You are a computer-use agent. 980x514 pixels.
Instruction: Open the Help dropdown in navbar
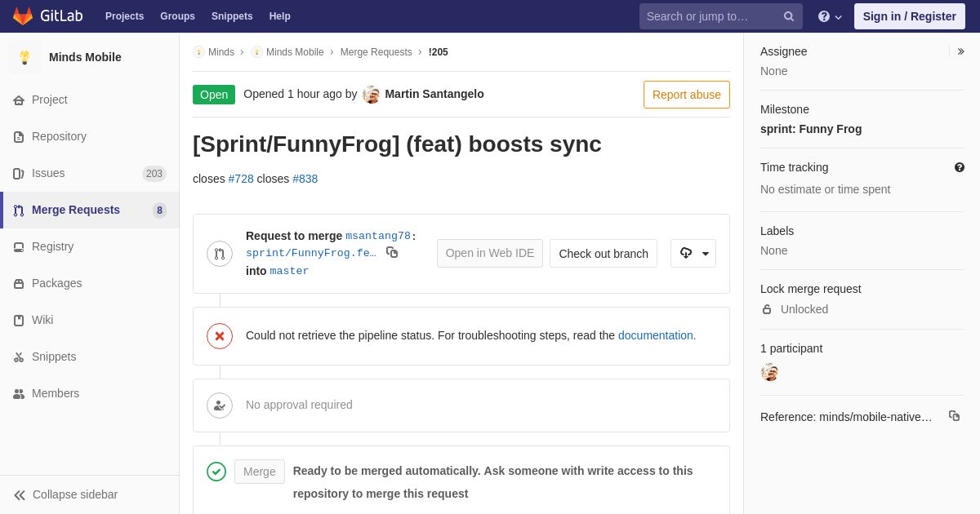pyautogui.click(x=830, y=16)
